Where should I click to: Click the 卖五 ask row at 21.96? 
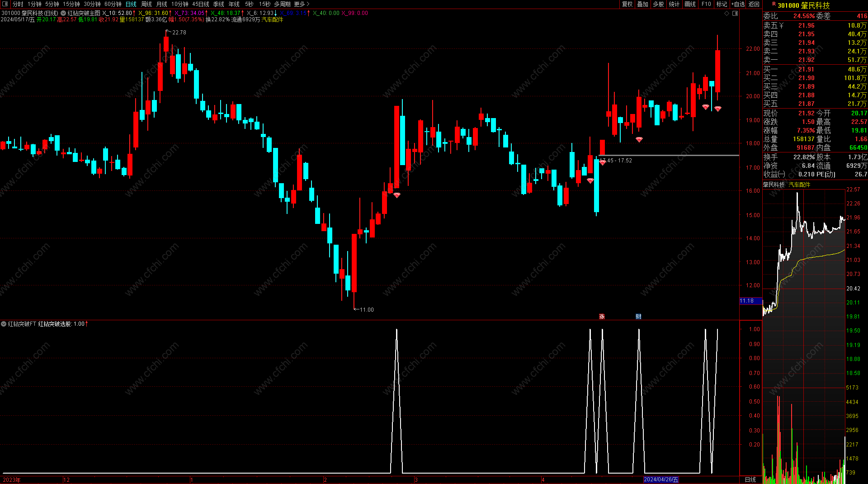coord(815,25)
